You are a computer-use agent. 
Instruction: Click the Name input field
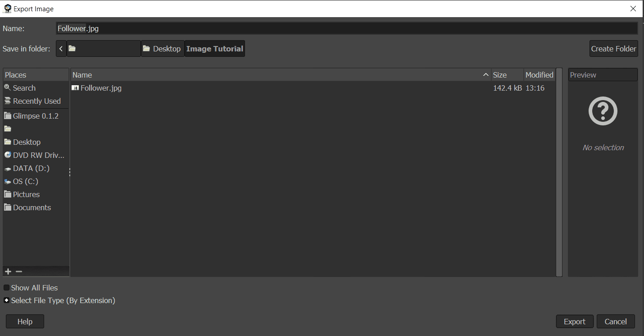[347, 28]
